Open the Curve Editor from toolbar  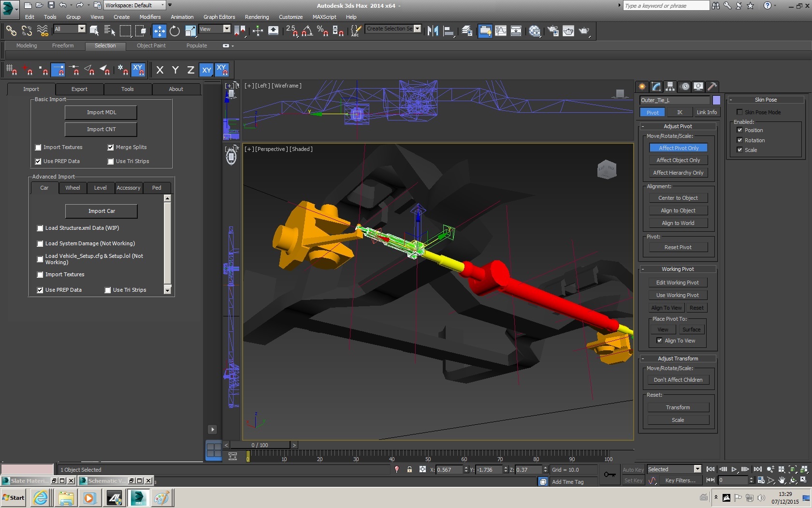(x=501, y=31)
